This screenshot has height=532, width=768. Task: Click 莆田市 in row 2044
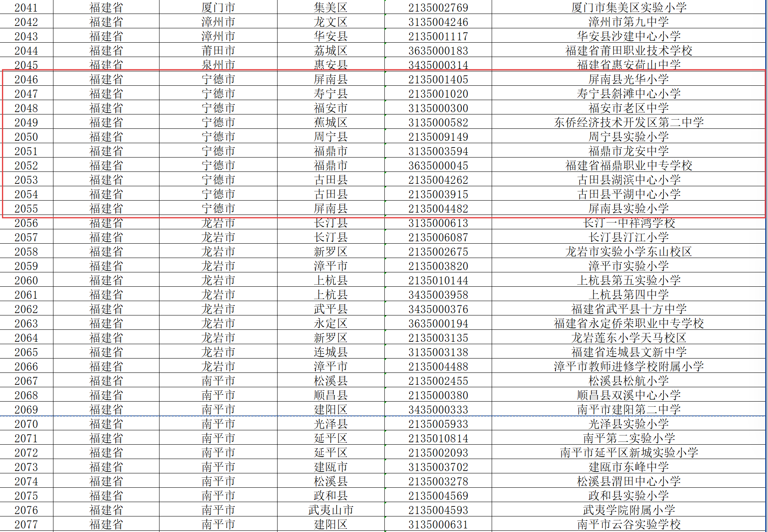(x=218, y=51)
